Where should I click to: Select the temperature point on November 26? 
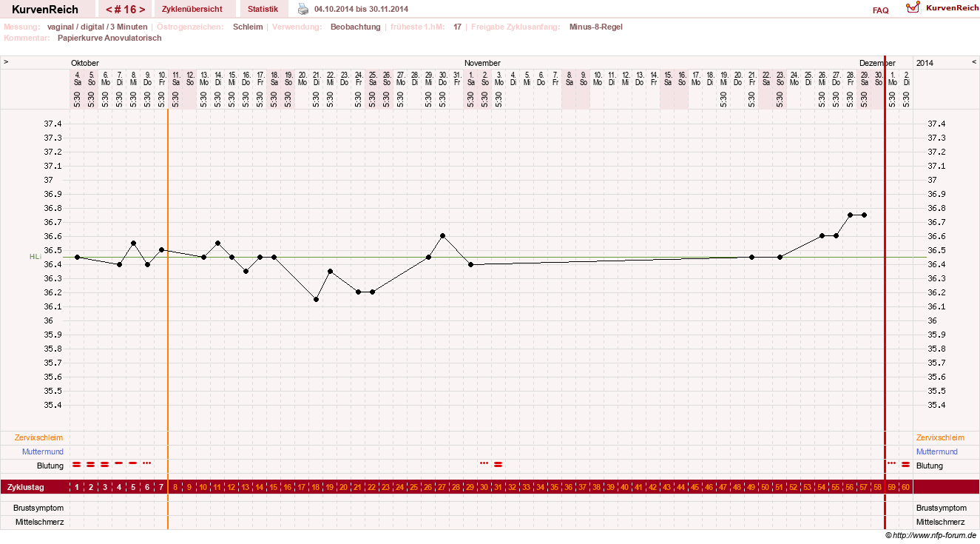point(822,235)
